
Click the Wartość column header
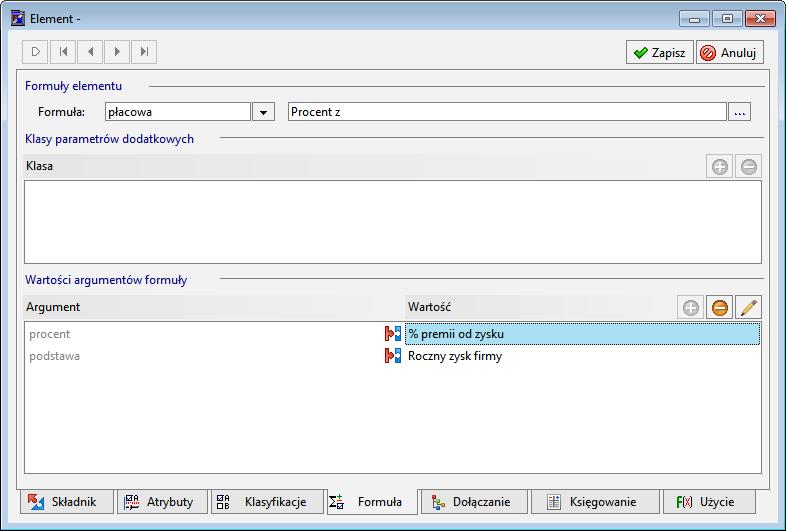tap(540, 307)
